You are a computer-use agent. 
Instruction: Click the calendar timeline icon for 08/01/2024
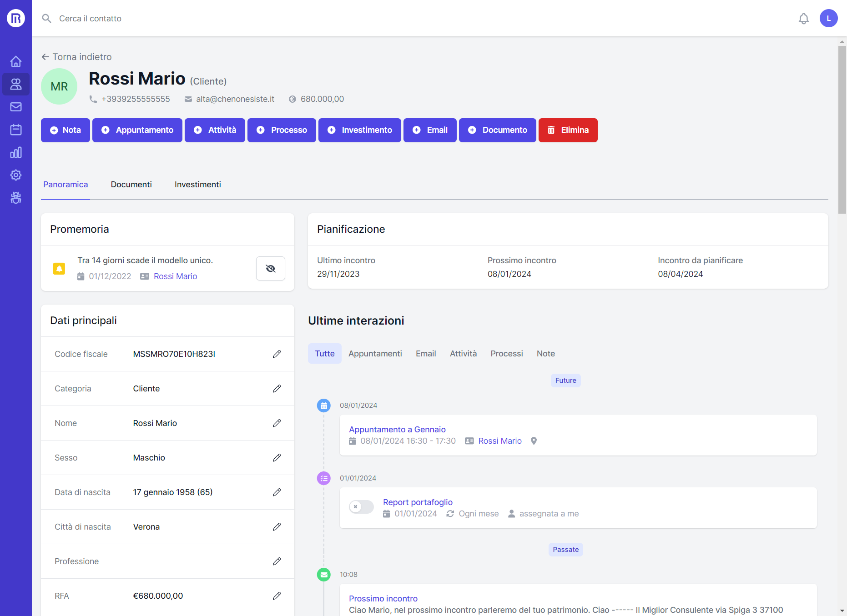click(324, 406)
